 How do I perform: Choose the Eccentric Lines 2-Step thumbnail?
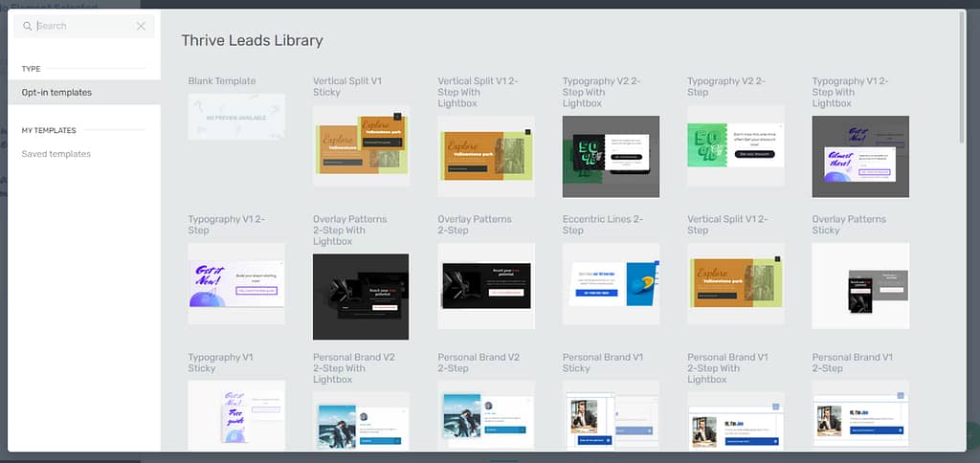coord(612,284)
